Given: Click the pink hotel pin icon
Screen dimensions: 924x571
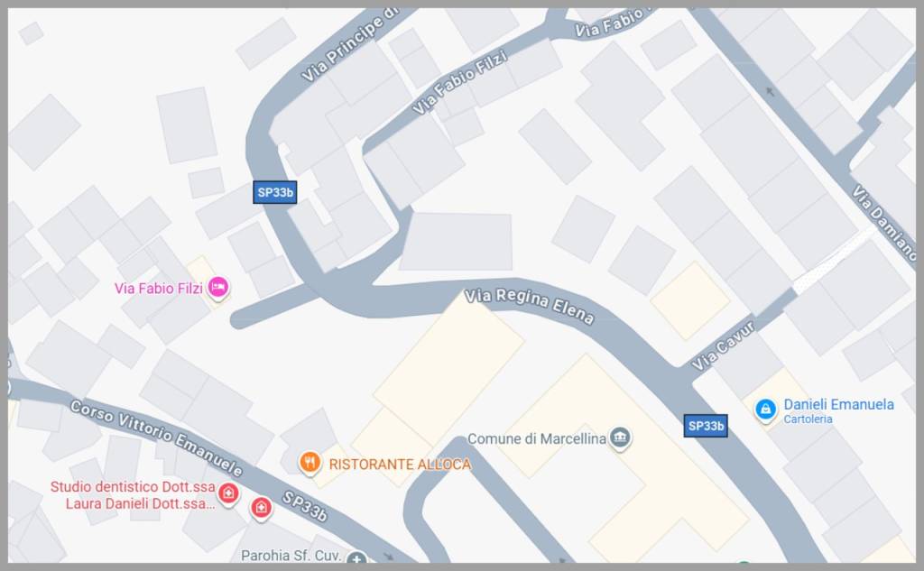Looking at the screenshot, I should click(x=218, y=288).
